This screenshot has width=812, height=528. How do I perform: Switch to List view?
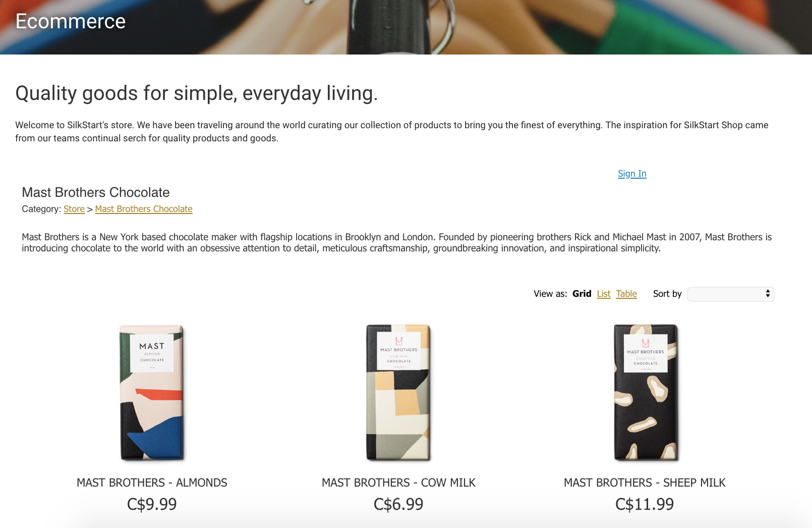pos(604,294)
